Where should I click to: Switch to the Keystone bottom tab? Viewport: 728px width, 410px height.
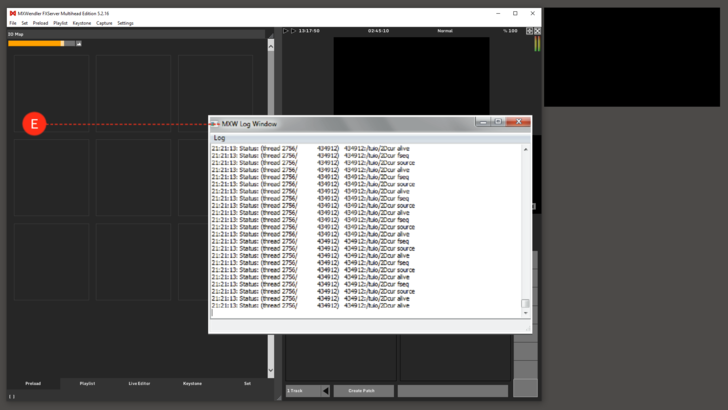click(192, 384)
